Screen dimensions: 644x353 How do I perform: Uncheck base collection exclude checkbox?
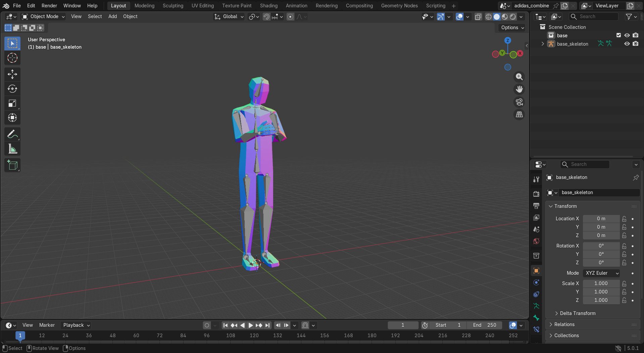coord(618,35)
